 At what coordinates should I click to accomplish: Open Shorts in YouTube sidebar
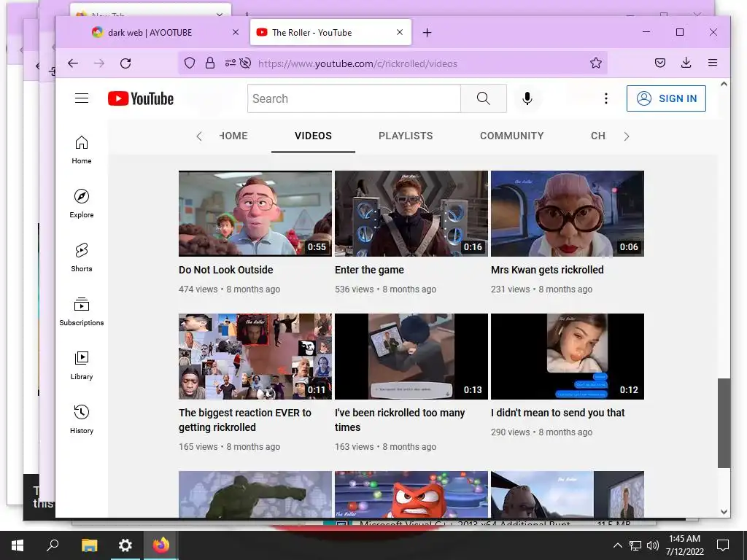[x=82, y=257]
